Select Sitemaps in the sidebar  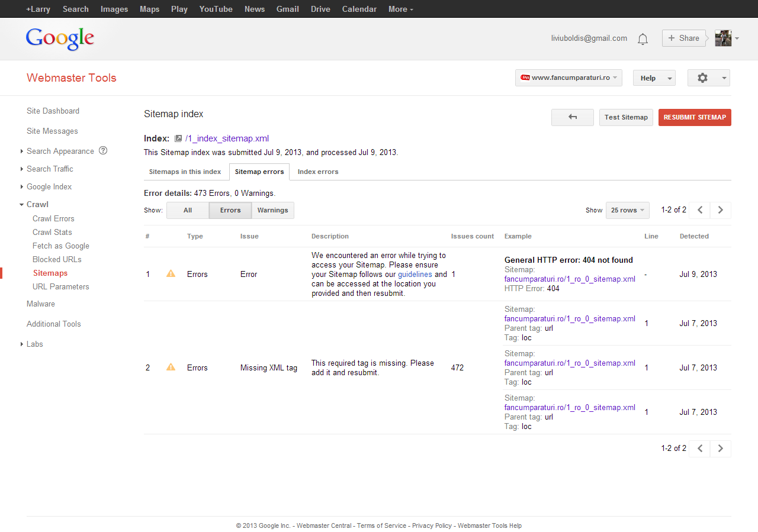click(x=50, y=273)
